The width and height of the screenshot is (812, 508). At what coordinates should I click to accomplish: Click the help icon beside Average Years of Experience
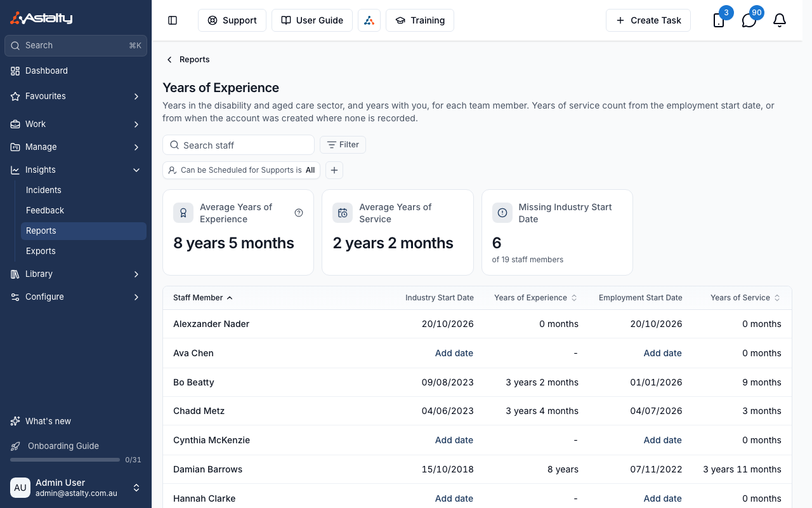click(x=299, y=213)
